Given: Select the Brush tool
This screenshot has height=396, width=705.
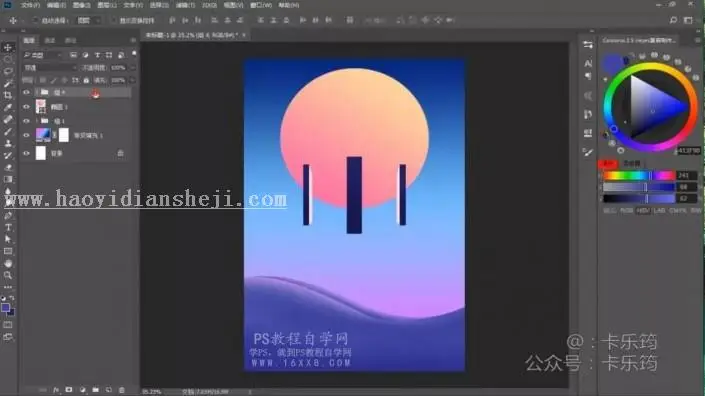Looking at the screenshot, I should 8,131.
